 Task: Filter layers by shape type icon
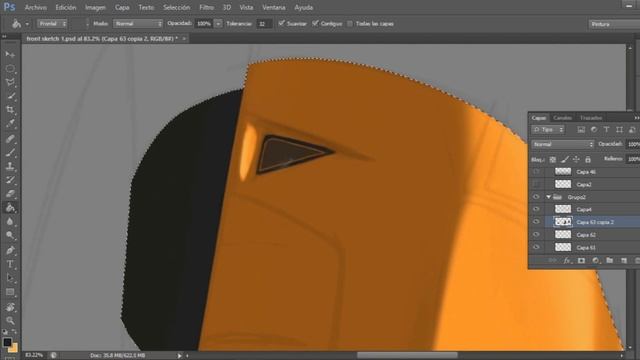pyautogui.click(x=620, y=130)
